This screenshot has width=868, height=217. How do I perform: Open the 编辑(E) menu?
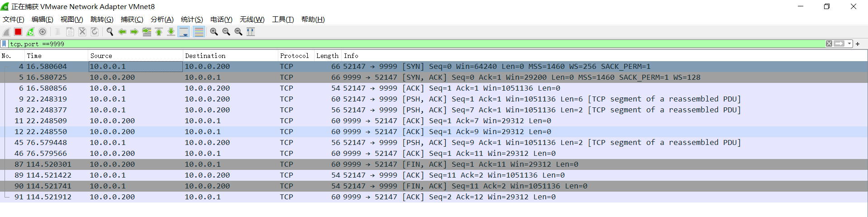coord(43,19)
